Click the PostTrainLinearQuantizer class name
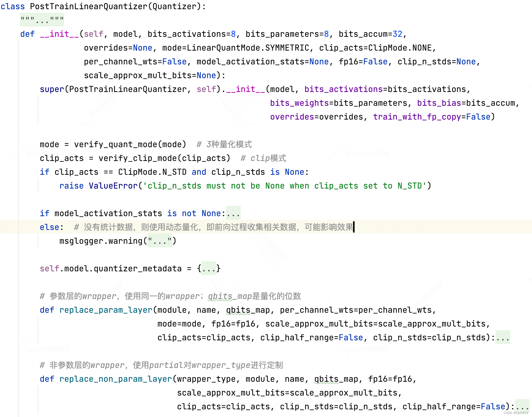This screenshot has height=417, width=532. pos(89,6)
